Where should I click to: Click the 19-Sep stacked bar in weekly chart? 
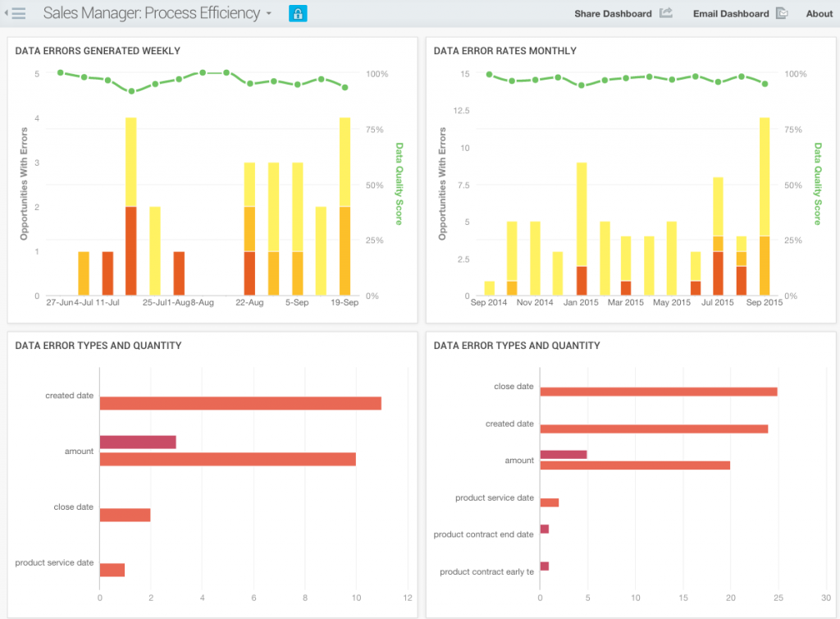click(x=345, y=206)
